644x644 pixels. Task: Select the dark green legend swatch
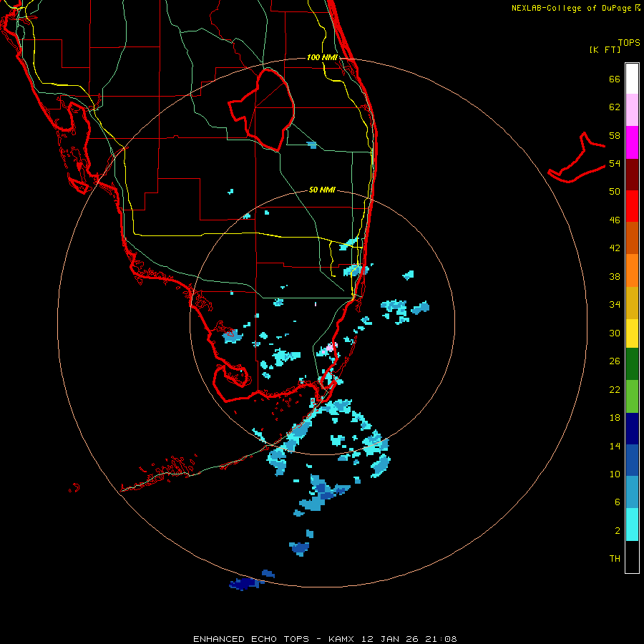pos(632,364)
